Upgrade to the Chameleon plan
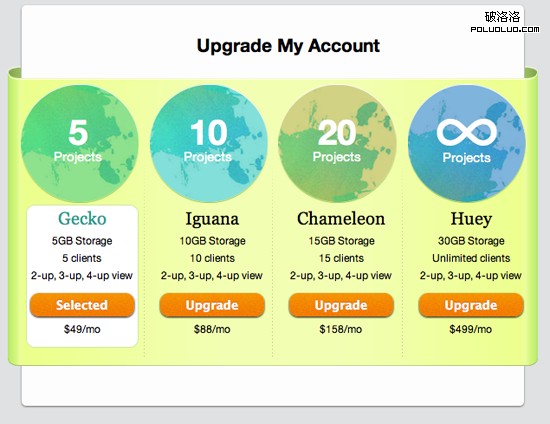 (341, 305)
